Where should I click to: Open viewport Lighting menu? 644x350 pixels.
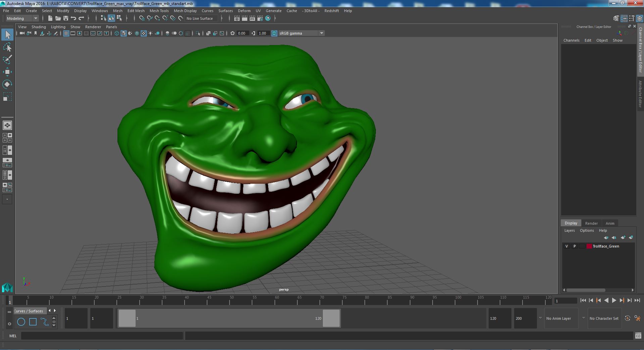58,27
